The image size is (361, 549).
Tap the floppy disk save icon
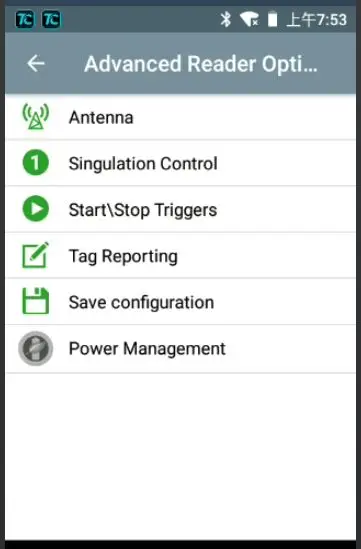click(x=35, y=301)
